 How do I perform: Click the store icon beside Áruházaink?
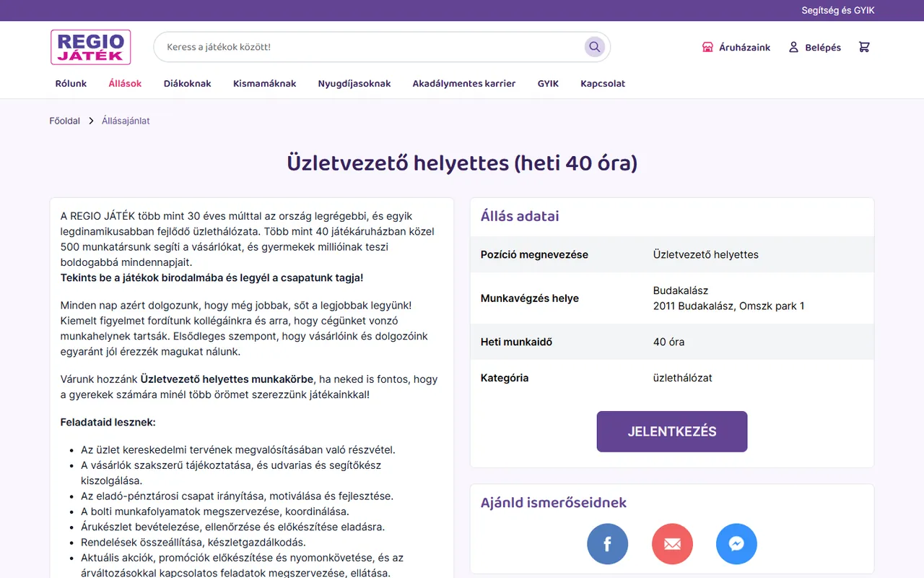pos(707,47)
